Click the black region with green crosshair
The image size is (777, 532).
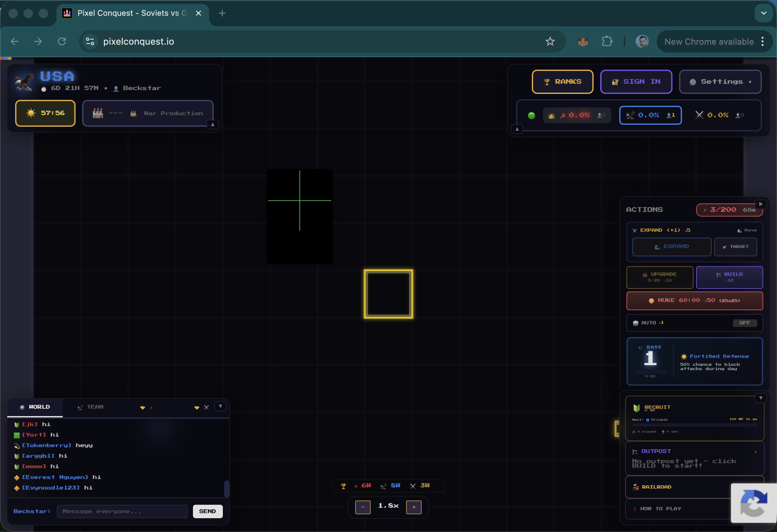[299, 216]
